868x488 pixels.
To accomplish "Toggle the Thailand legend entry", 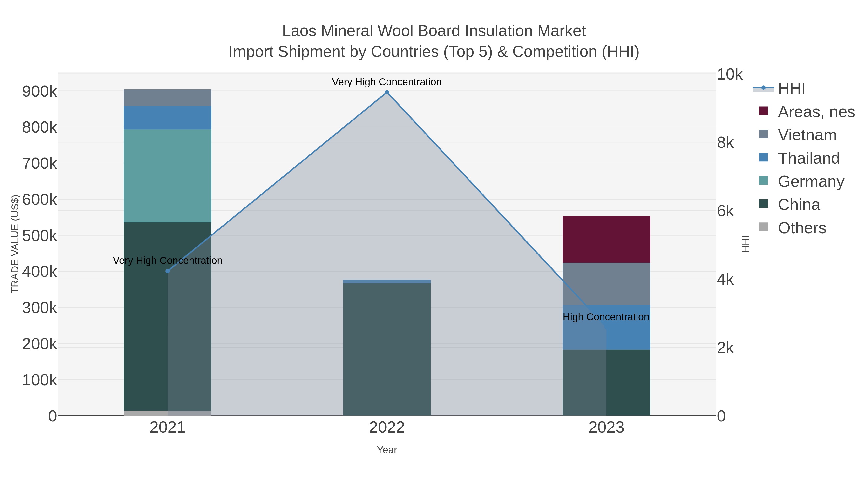I will click(799, 158).
